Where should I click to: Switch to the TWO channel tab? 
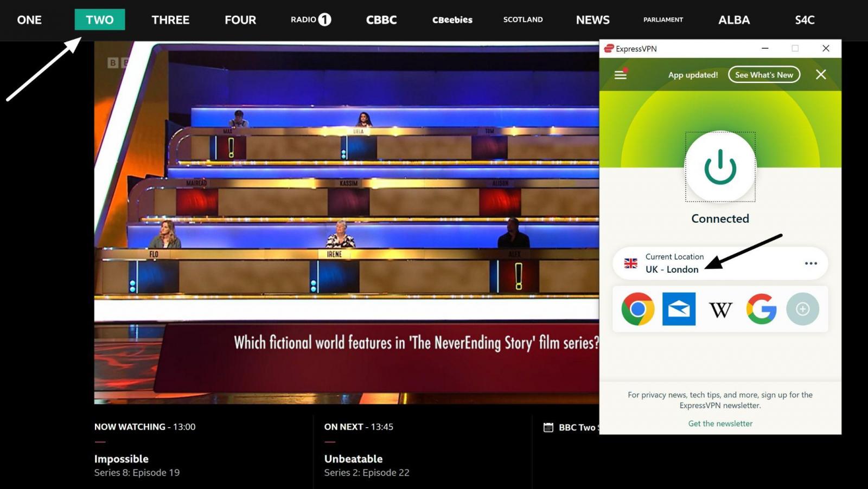point(100,20)
